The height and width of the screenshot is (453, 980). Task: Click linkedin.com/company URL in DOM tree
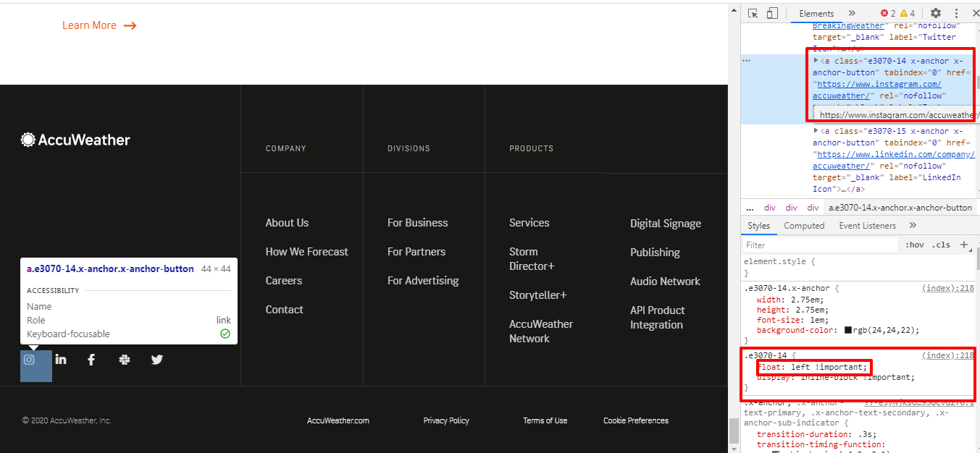[x=895, y=154]
